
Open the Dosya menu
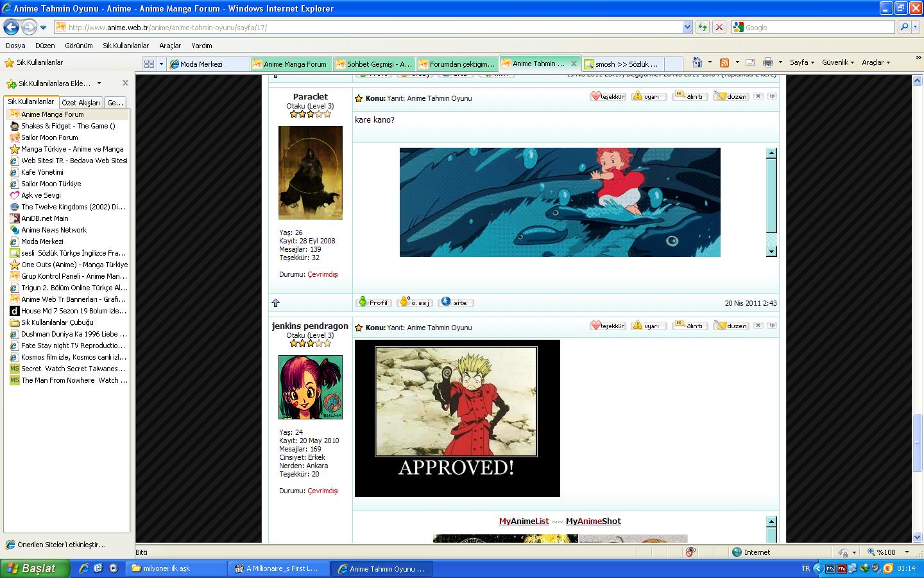(x=15, y=46)
